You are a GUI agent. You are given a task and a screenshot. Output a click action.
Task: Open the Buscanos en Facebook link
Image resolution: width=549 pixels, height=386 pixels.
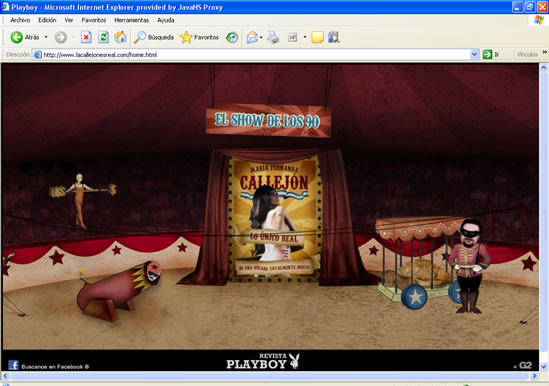[x=55, y=367]
